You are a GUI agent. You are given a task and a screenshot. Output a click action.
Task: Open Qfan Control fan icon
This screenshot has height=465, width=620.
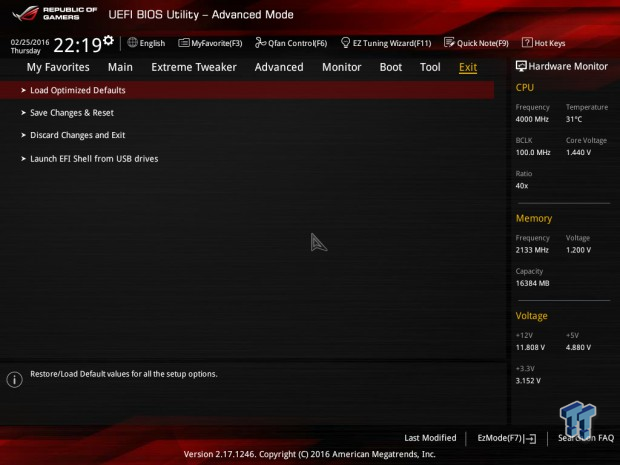261,43
